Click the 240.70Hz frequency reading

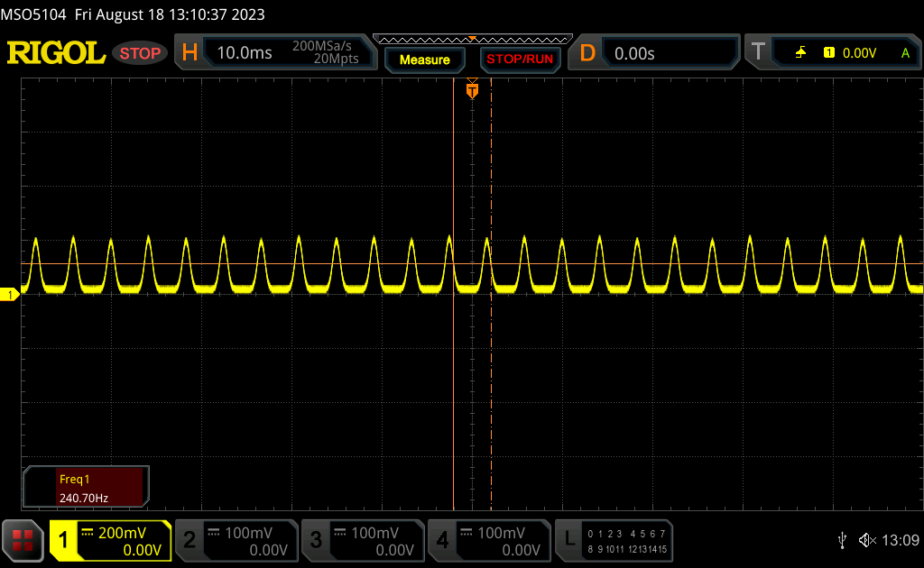pos(84,498)
